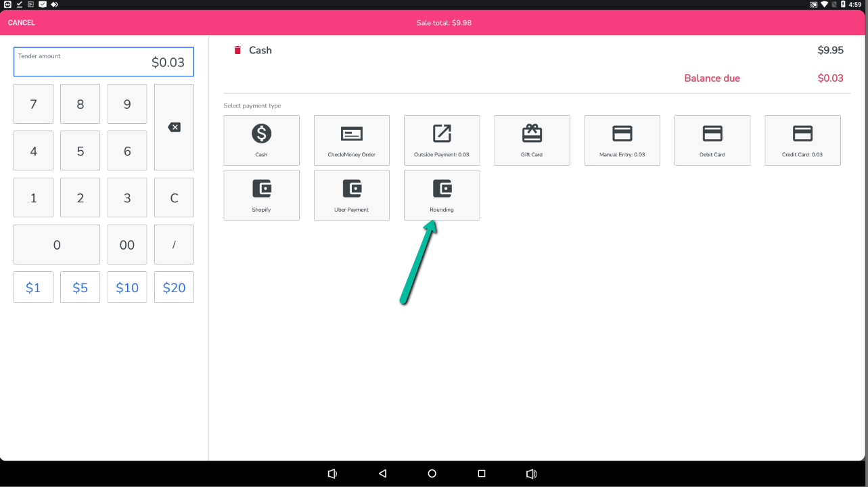Image resolution: width=868 pixels, height=487 pixels.
Task: Choose Check/Money Order payment type
Action: tap(351, 140)
